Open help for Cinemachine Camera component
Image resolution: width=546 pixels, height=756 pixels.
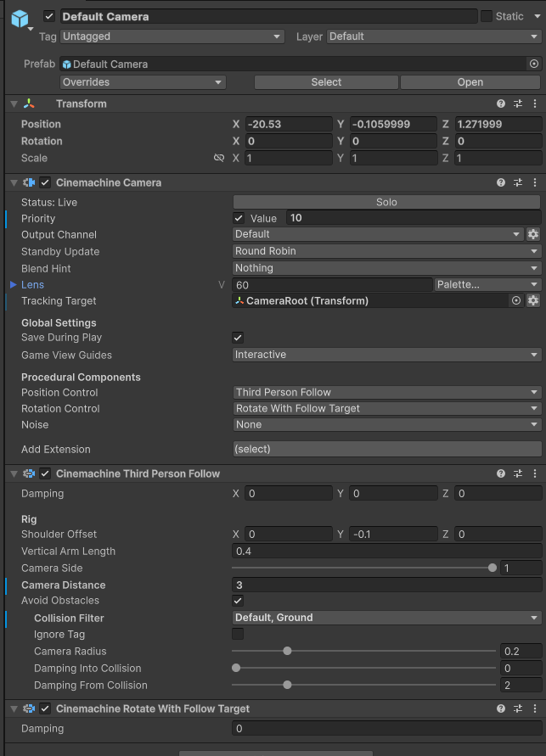pos(501,182)
